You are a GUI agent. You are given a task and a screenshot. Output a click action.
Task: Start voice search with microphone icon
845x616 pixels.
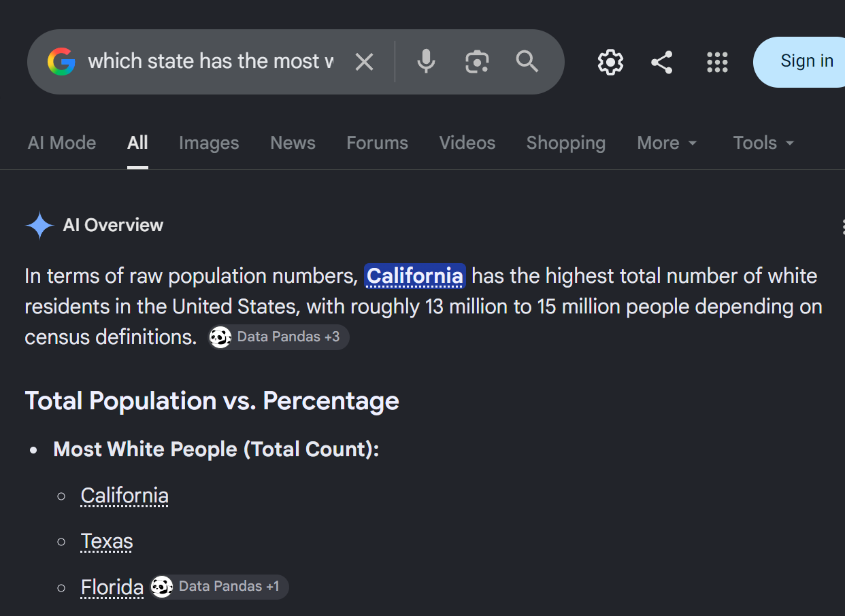click(x=427, y=62)
